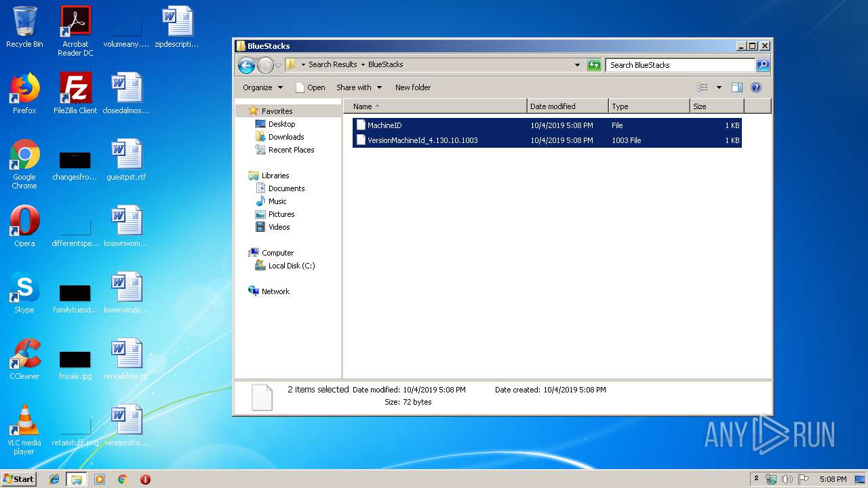Screen dimensions: 868x488
Task: Open Documents library in navigation pane
Action: coord(286,188)
